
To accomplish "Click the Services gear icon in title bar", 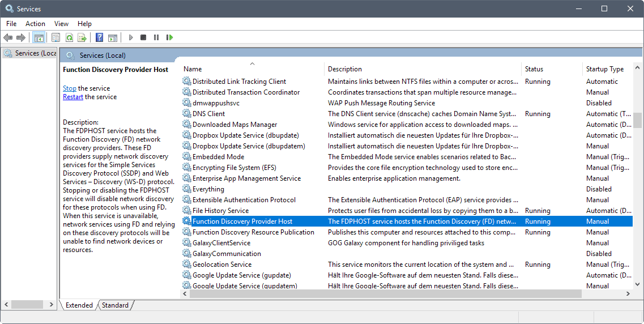I will [x=9, y=8].
